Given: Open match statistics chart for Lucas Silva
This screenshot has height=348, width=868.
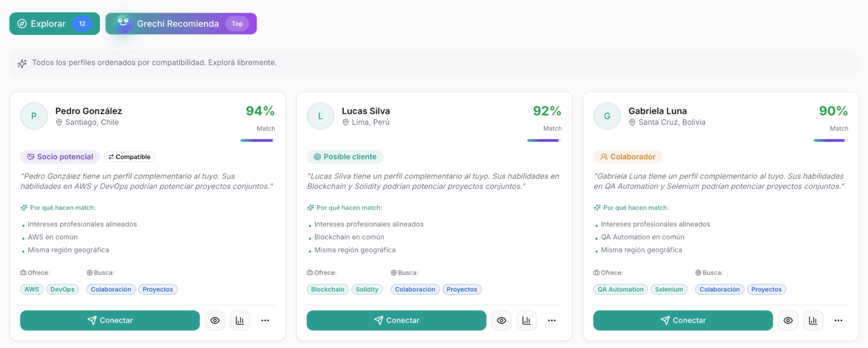Looking at the screenshot, I should (x=527, y=320).
